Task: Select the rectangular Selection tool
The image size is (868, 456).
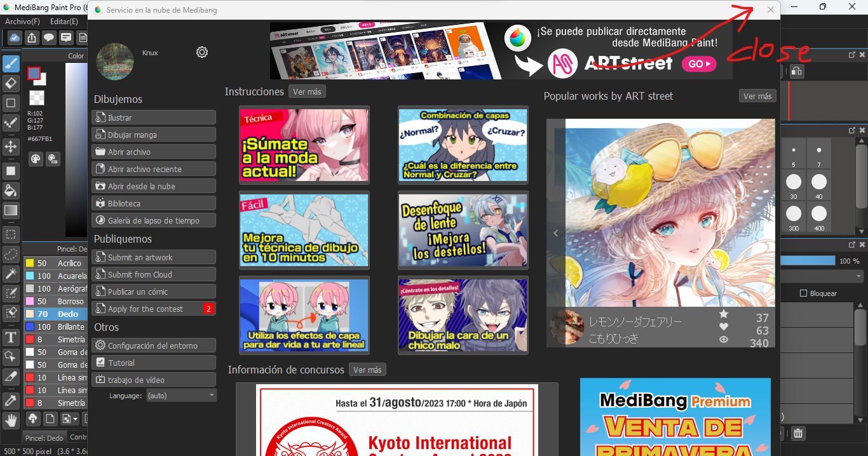Action: [11, 234]
